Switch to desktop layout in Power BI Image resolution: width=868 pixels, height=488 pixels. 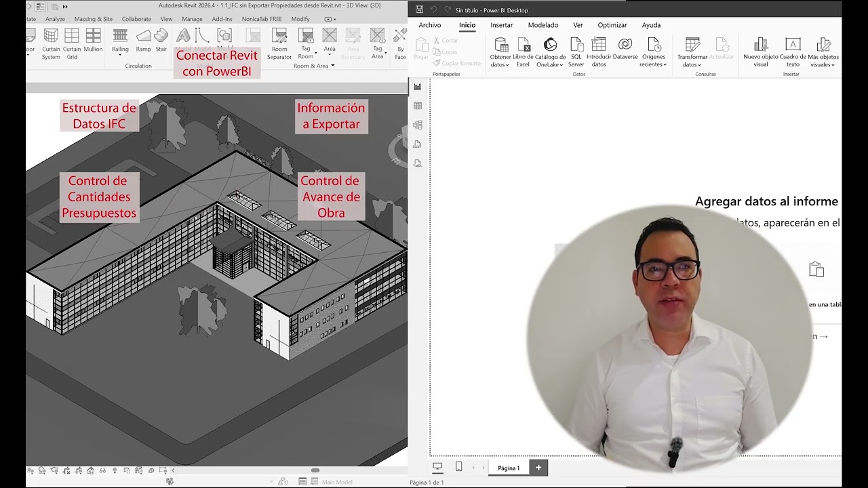pos(437,467)
